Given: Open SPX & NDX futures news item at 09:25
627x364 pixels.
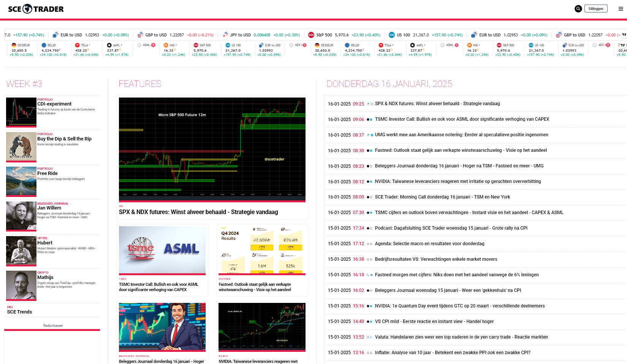Looking at the screenshot, I should click(x=437, y=104).
